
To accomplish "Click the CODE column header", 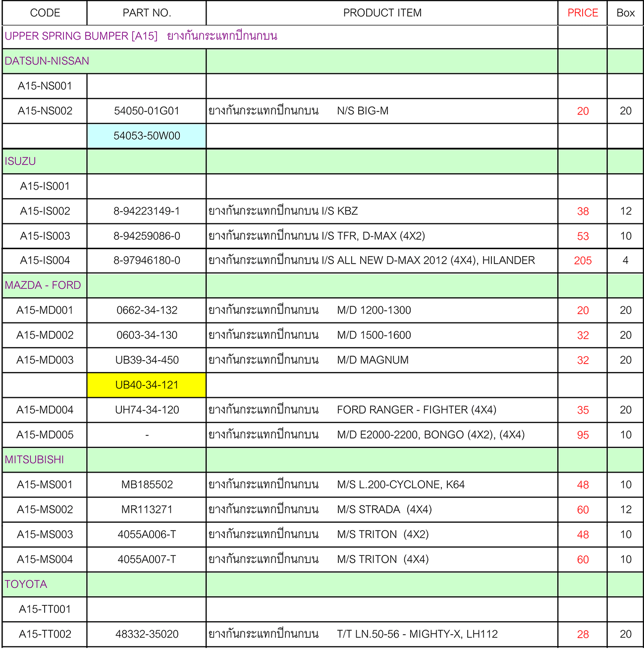I will pyautogui.click(x=45, y=13).
